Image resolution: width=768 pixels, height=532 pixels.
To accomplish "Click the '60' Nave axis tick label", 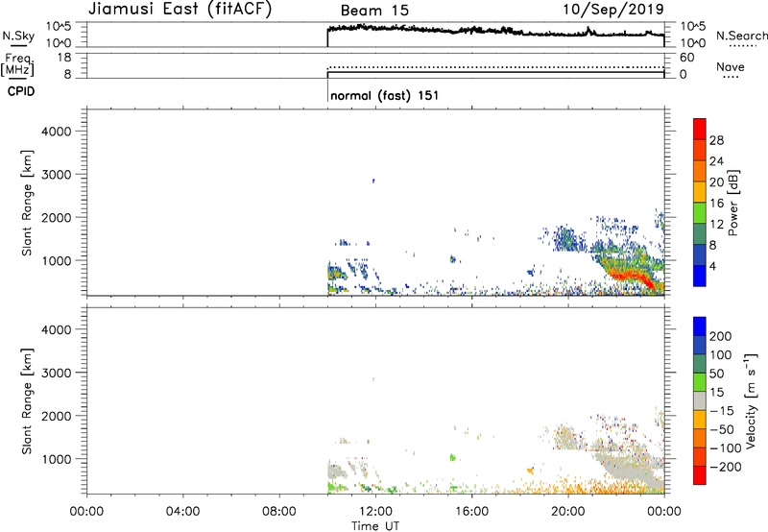I will (x=687, y=58).
